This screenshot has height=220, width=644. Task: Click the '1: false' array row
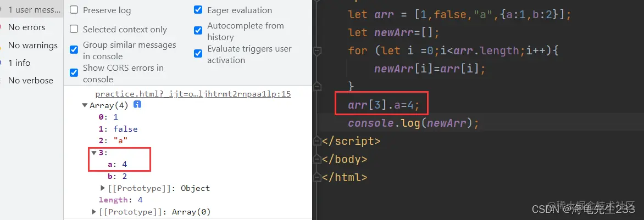[118, 129]
